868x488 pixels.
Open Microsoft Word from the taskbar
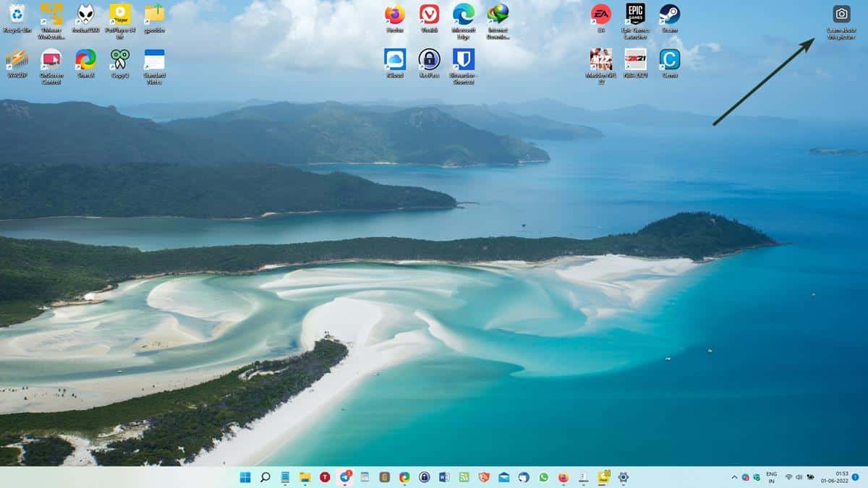click(444, 477)
